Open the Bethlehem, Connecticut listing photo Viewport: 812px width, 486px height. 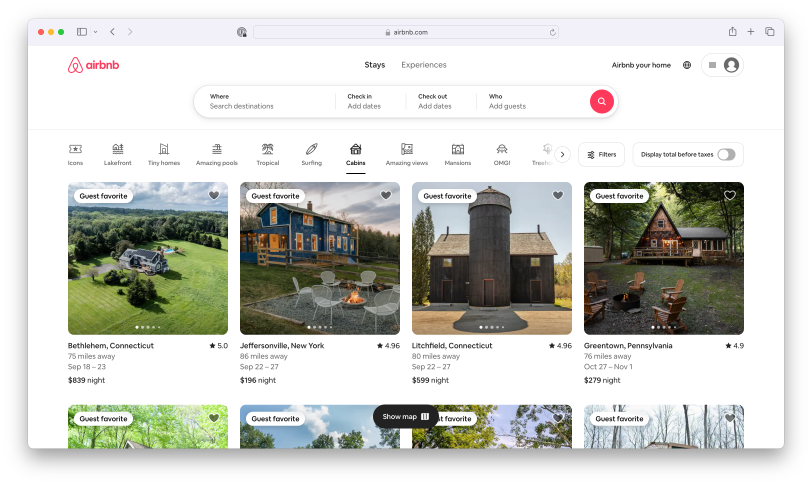pos(148,258)
